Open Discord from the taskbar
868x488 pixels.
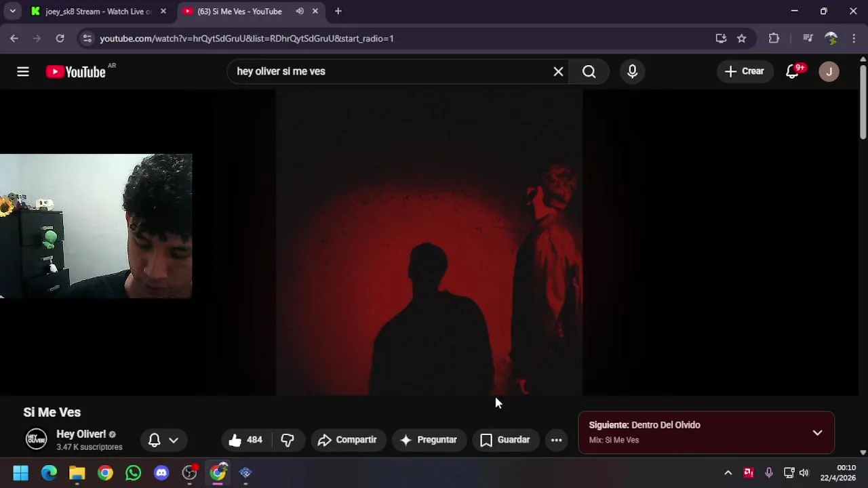coord(161,473)
